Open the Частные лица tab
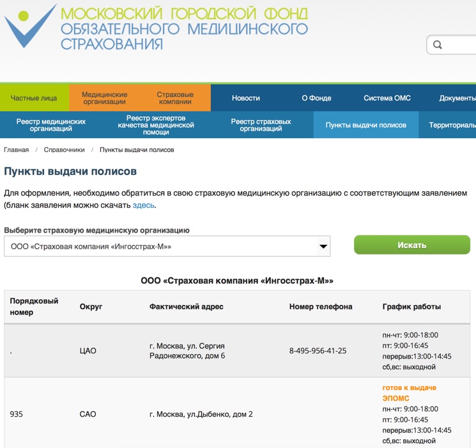The image size is (476, 448). [x=35, y=98]
